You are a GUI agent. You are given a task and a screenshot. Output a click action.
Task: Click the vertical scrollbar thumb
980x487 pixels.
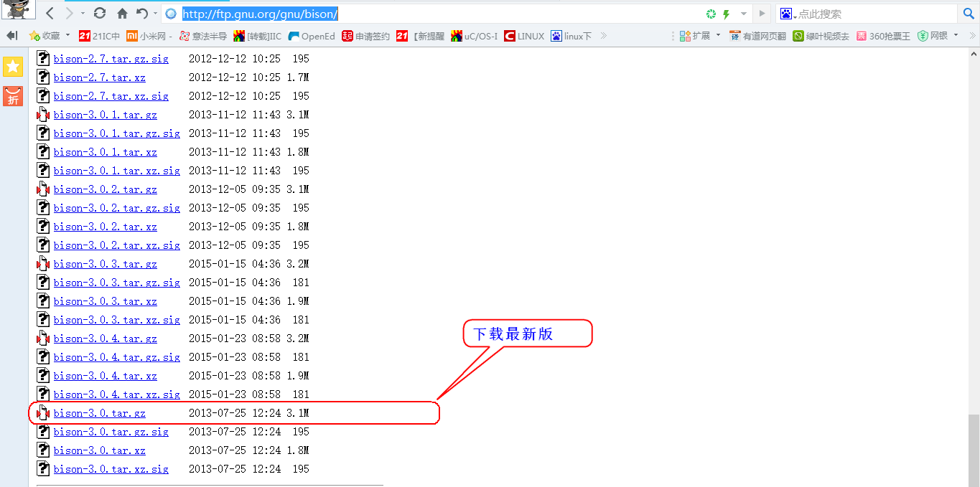[974, 450]
